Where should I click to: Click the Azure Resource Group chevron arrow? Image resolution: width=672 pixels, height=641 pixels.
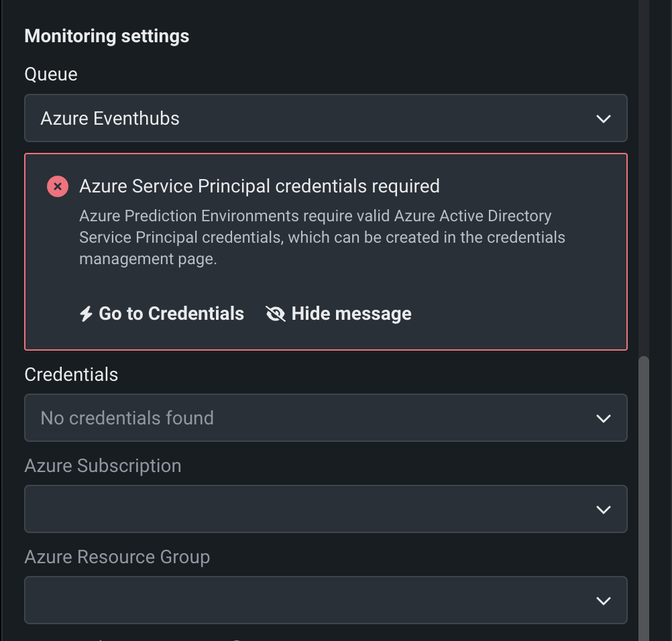603,601
